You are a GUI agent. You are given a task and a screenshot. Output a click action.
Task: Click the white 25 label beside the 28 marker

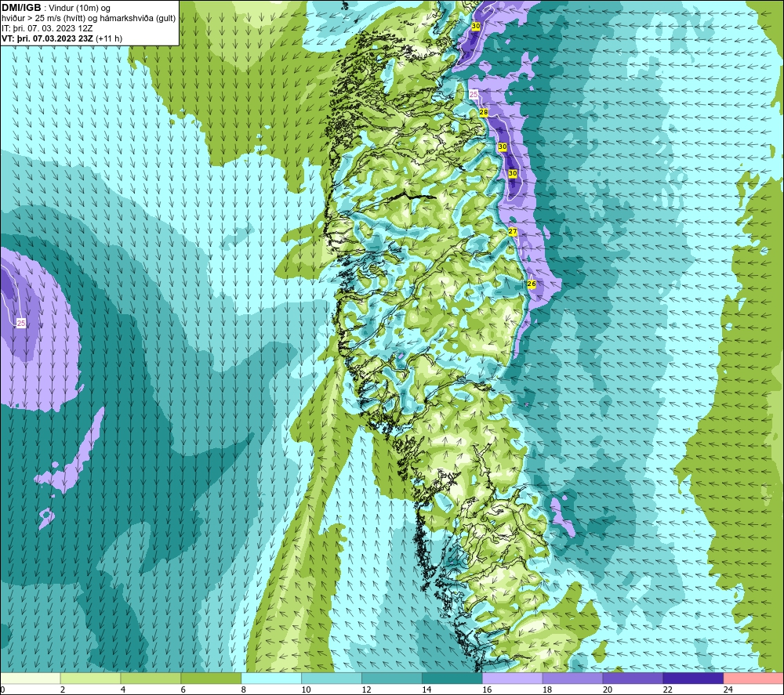click(x=474, y=95)
